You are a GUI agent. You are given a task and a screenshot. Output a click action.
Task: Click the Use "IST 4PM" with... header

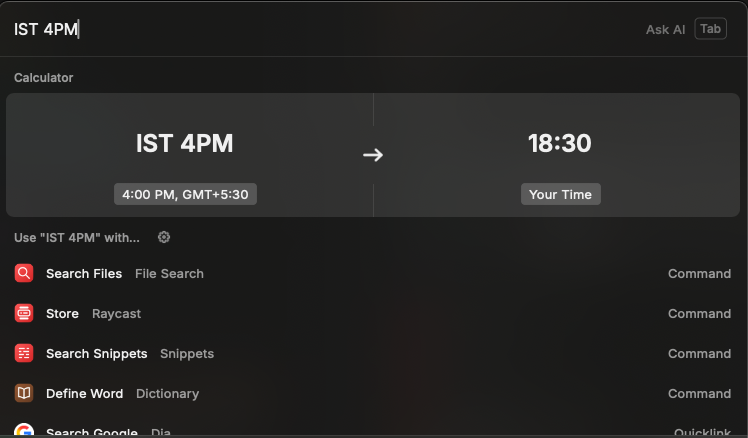pos(77,237)
